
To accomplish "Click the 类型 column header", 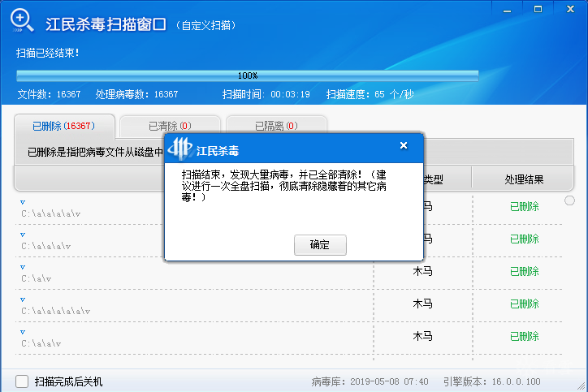I will pyautogui.click(x=433, y=179).
